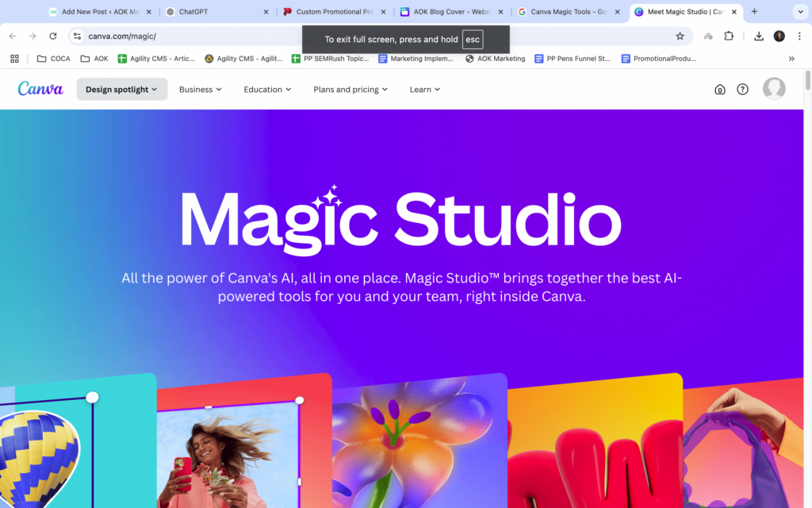Open tab search dropdown arrow
The image size is (812, 508).
[800, 11]
